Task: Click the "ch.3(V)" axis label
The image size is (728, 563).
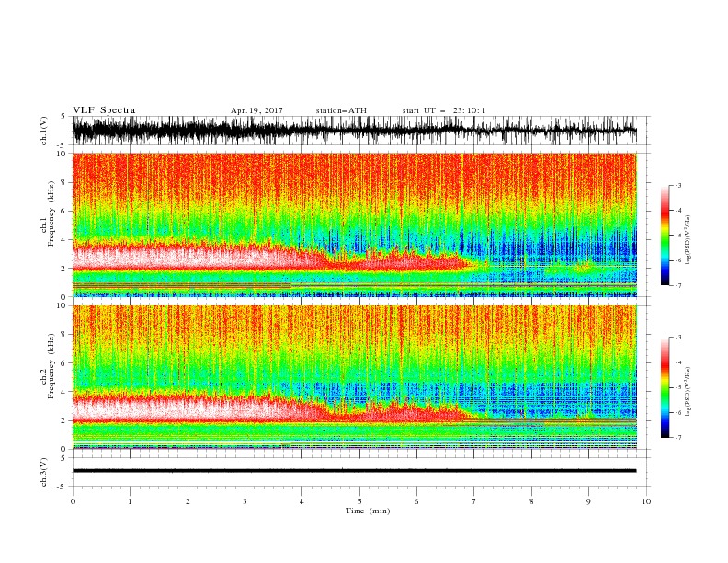Action: [x=44, y=472]
